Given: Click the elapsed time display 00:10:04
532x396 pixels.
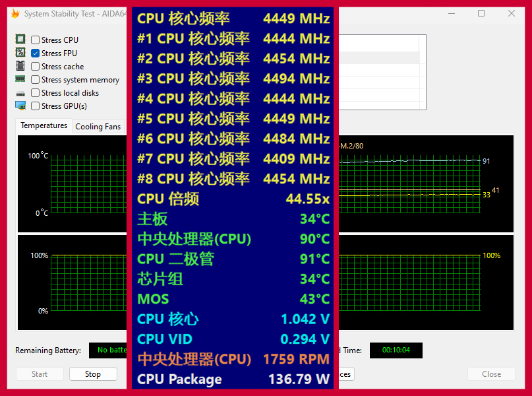Looking at the screenshot, I should point(396,350).
